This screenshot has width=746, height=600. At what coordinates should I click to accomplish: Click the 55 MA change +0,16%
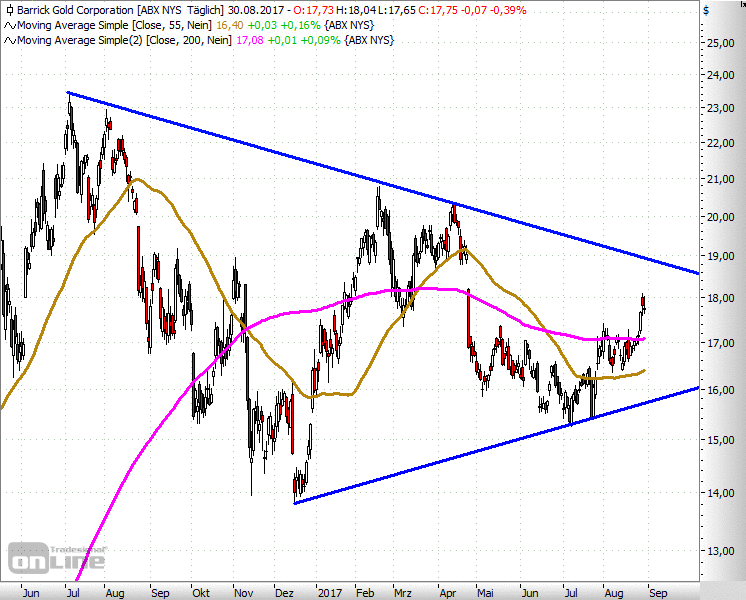pyautogui.click(x=300, y=25)
